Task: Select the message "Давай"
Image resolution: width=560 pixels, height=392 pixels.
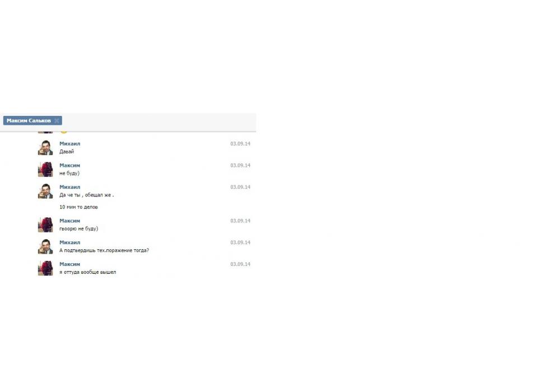Action: point(67,151)
